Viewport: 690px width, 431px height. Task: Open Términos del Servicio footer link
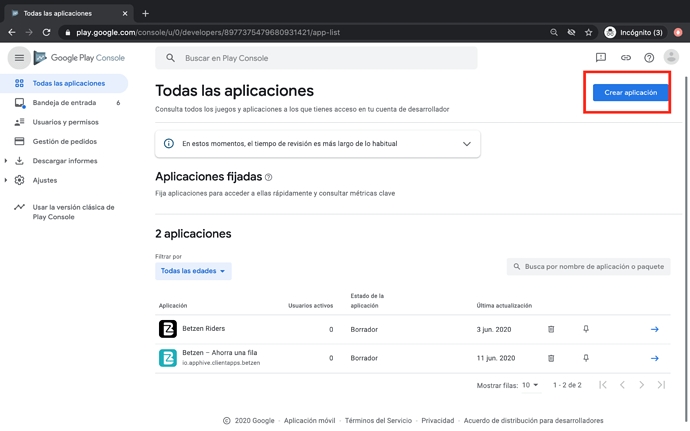coord(378,420)
